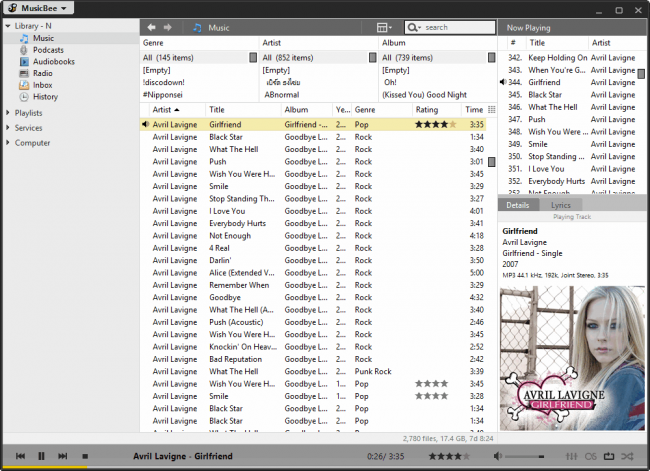Image resolution: width=650 pixels, height=471 pixels.
Task: Open the MusicBee main menu dropdown
Action: [39, 8]
